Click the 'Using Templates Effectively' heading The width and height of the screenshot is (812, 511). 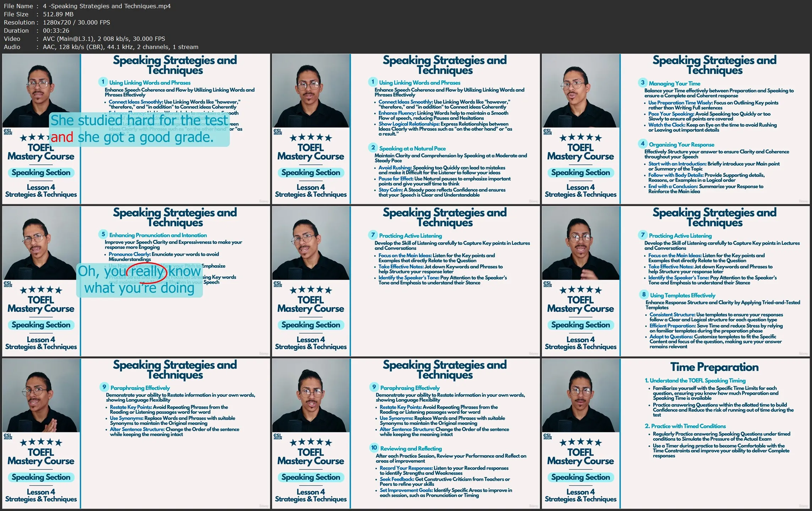[682, 295]
